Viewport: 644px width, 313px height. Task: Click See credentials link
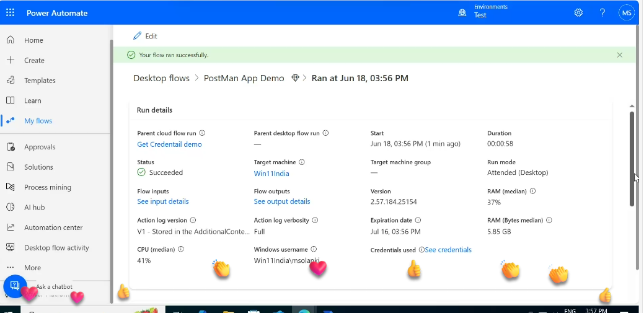click(x=448, y=250)
